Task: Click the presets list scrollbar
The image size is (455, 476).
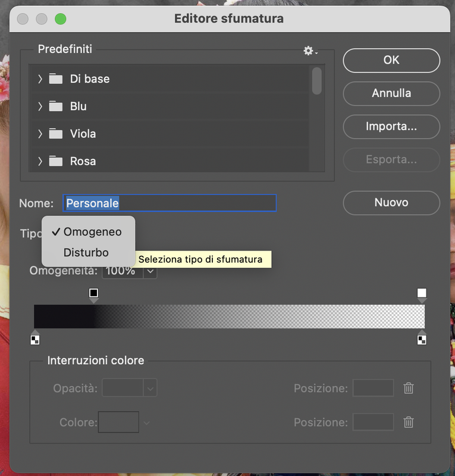Action: [x=316, y=81]
